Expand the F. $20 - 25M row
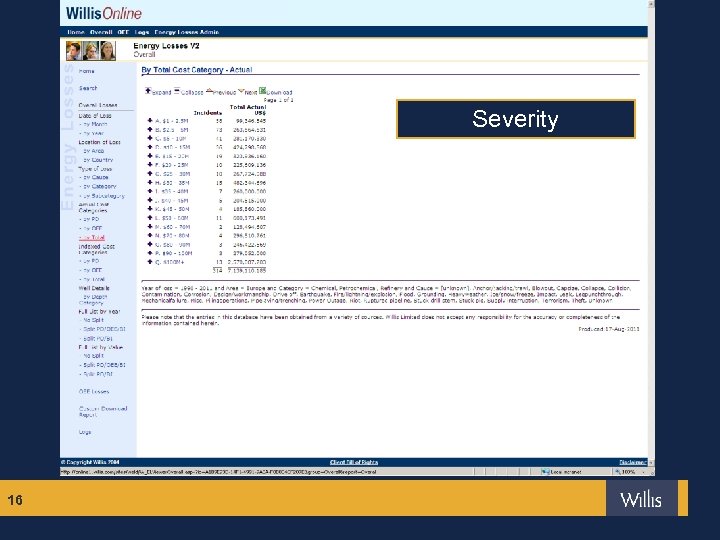The image size is (720, 540). coord(150,164)
